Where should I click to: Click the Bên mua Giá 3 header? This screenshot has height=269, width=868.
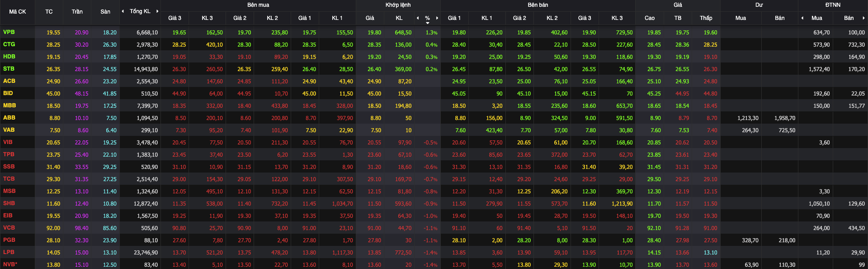(x=175, y=18)
